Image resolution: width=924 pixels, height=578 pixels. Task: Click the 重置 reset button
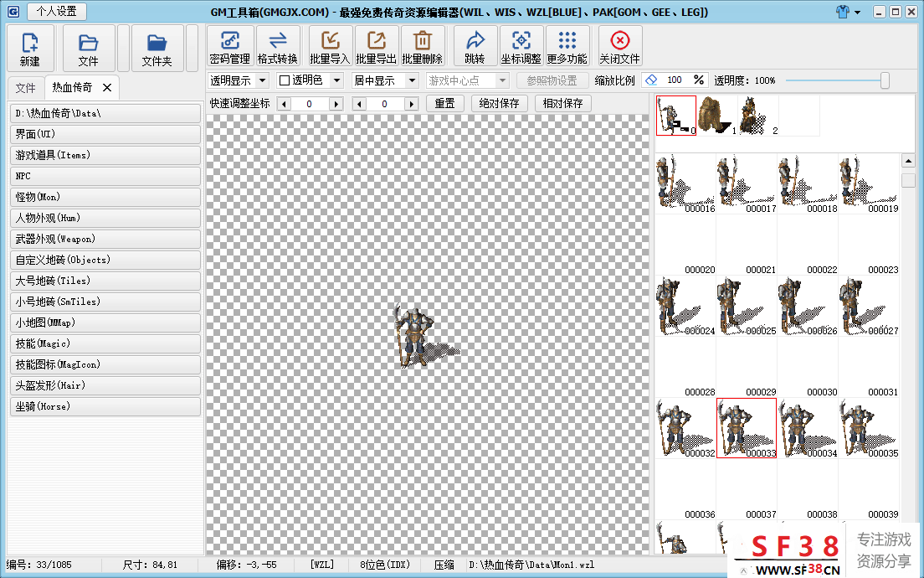(445, 104)
